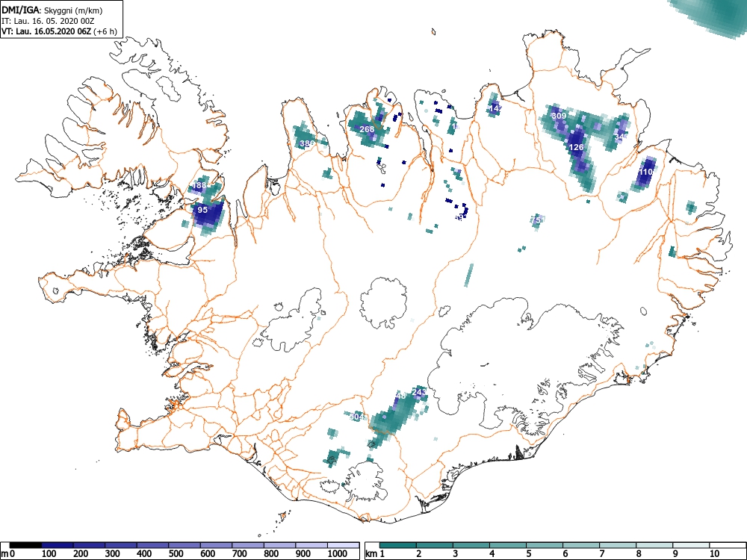
Task: Select the '500' tick label on meter scale
Action: (176, 554)
